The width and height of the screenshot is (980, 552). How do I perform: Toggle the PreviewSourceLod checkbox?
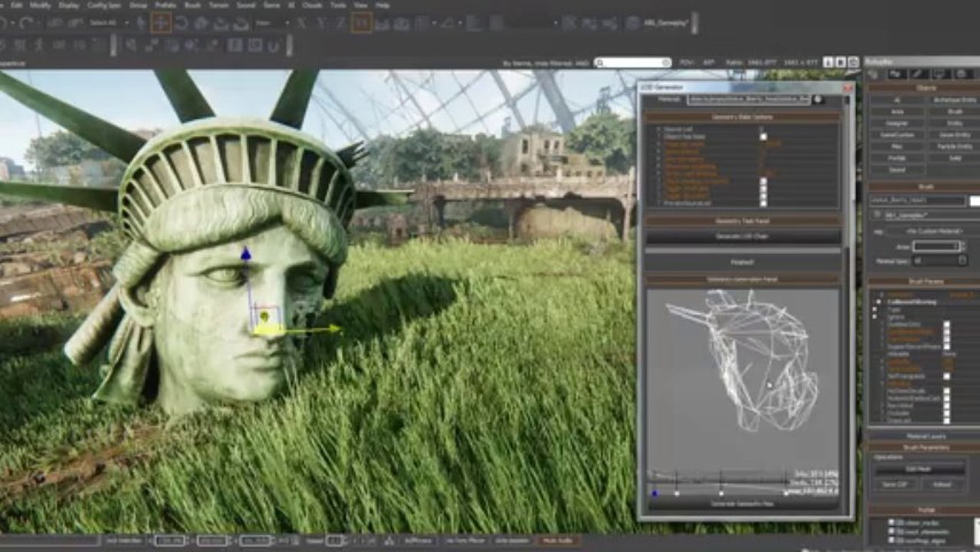(x=762, y=202)
